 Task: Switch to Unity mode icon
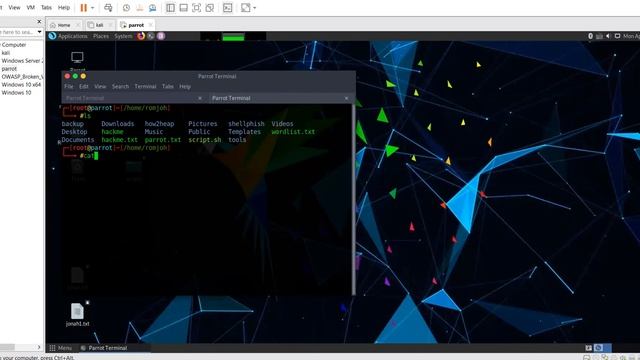(x=210, y=8)
